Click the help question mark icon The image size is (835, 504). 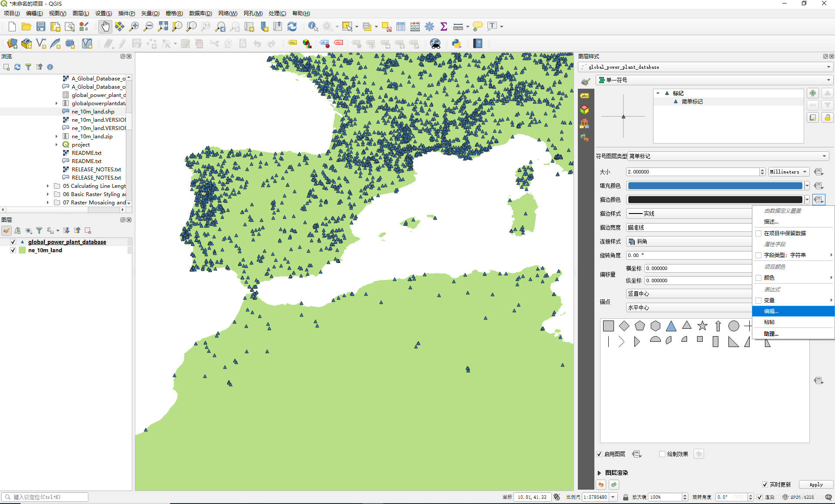tap(478, 43)
